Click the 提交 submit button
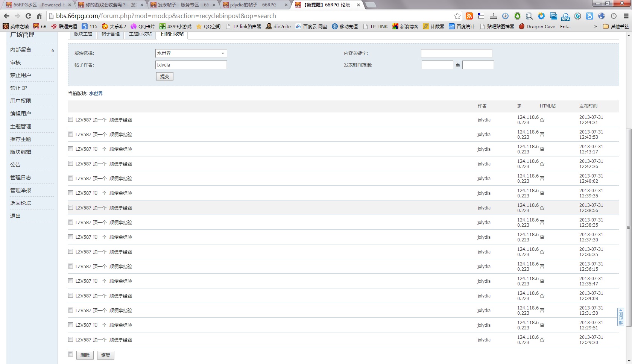 coord(165,76)
